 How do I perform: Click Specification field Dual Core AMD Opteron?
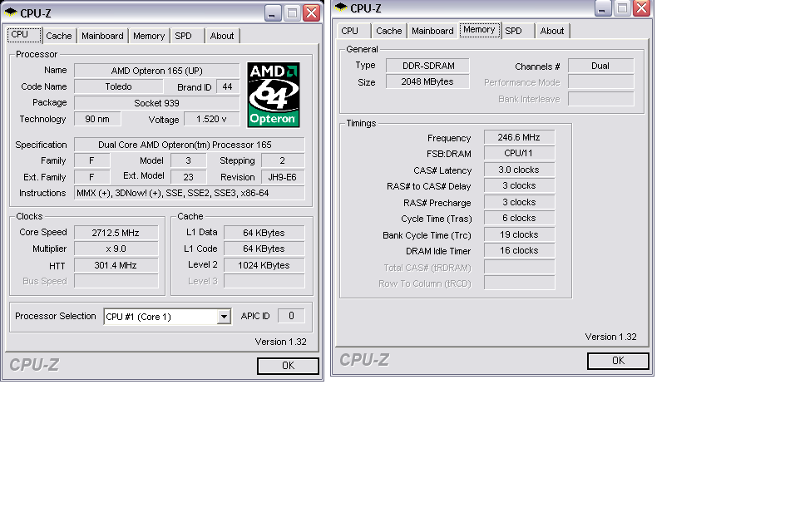(190, 145)
